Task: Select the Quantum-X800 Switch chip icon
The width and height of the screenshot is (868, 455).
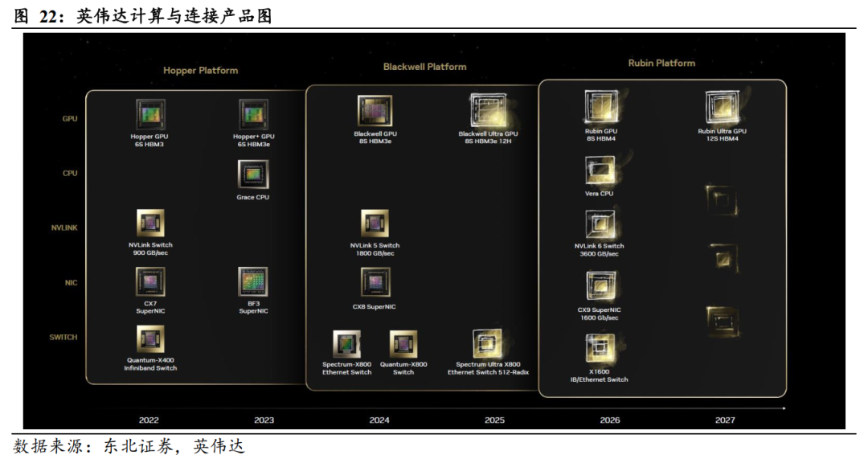Action: [403, 344]
